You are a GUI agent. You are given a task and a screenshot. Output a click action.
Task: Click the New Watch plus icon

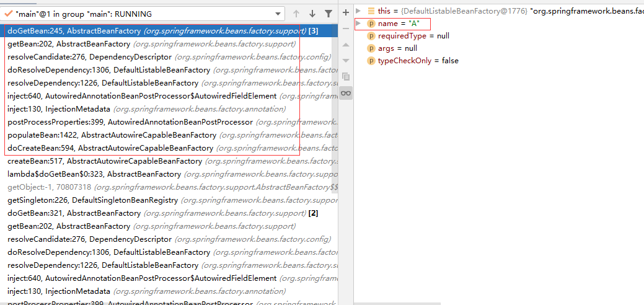coord(346,12)
